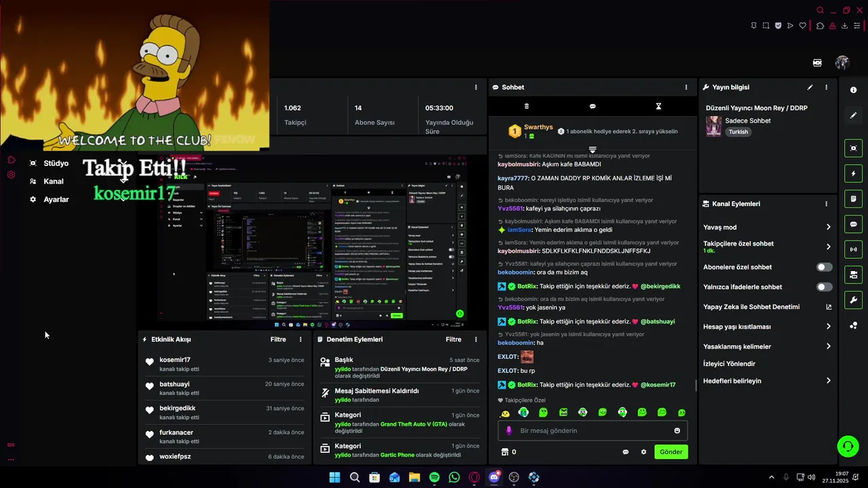Click the chat bubble icon beside gear

(x=625, y=452)
